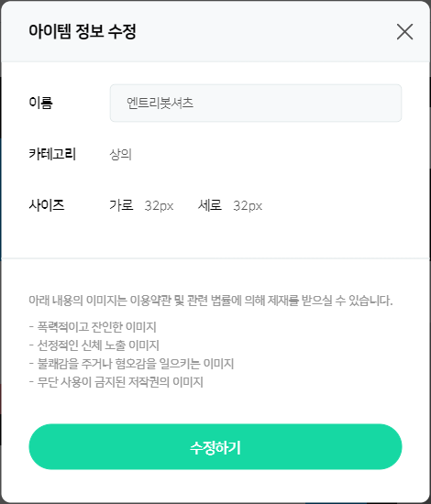Click the 이름 field label
The height and width of the screenshot is (504, 431).
[40, 103]
